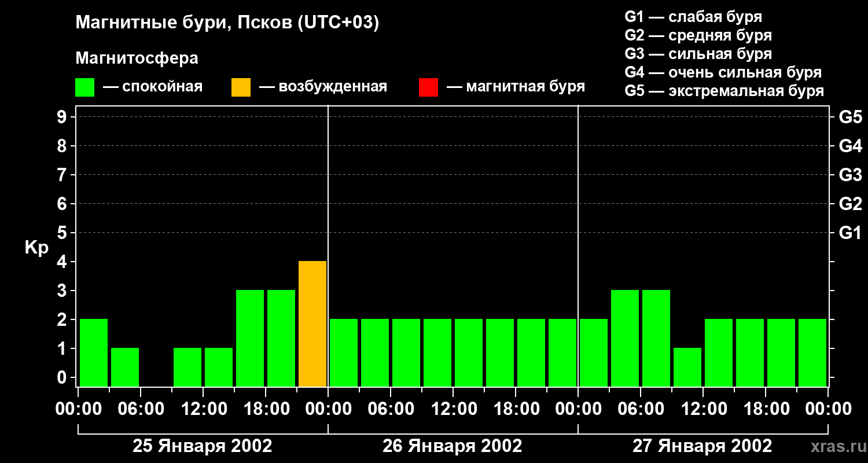Click the '25 Января 2002' date label
This screenshot has height=463, width=868.
point(203,446)
